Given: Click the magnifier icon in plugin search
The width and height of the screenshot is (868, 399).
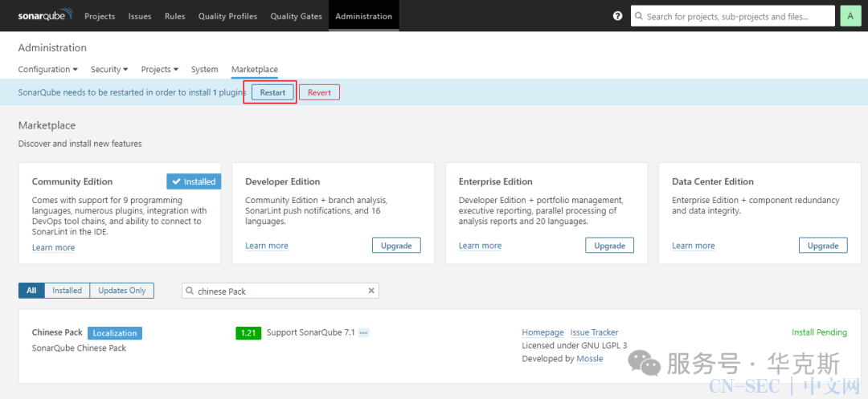Looking at the screenshot, I should click(190, 291).
